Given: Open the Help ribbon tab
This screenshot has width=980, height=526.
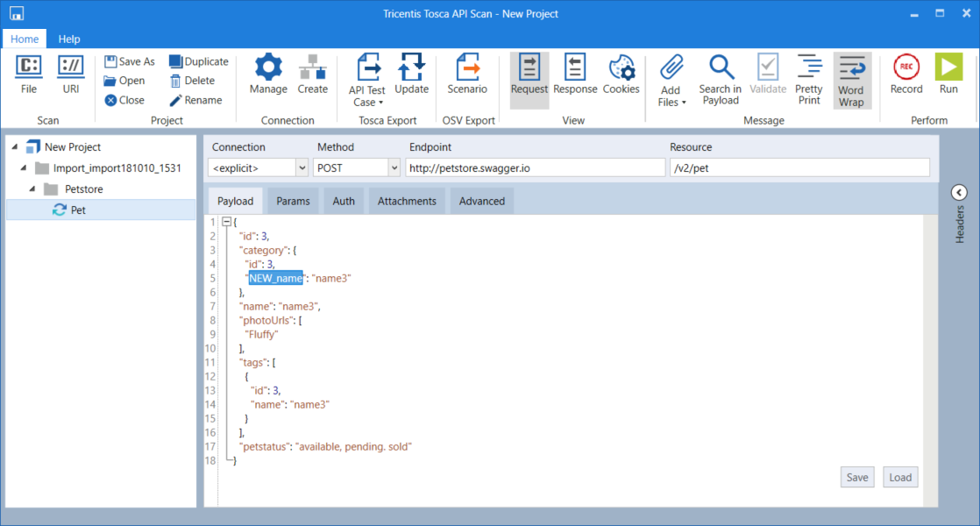Looking at the screenshot, I should click(69, 39).
